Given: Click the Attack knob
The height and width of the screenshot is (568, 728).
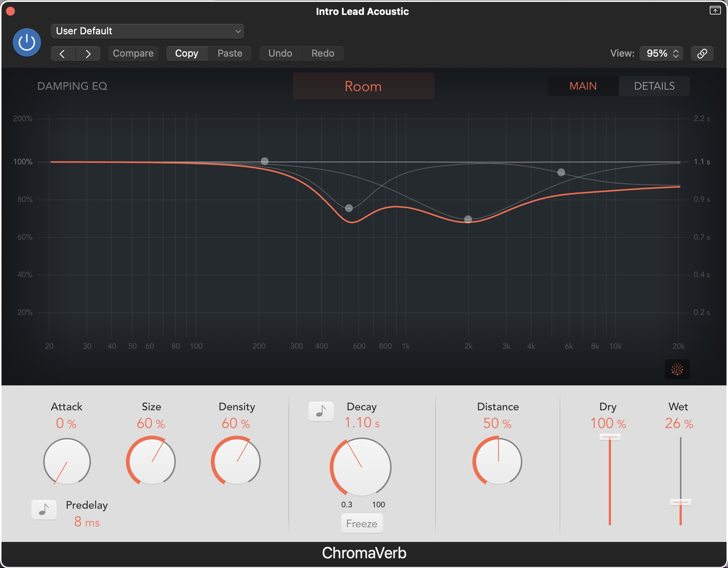Looking at the screenshot, I should (x=67, y=461).
